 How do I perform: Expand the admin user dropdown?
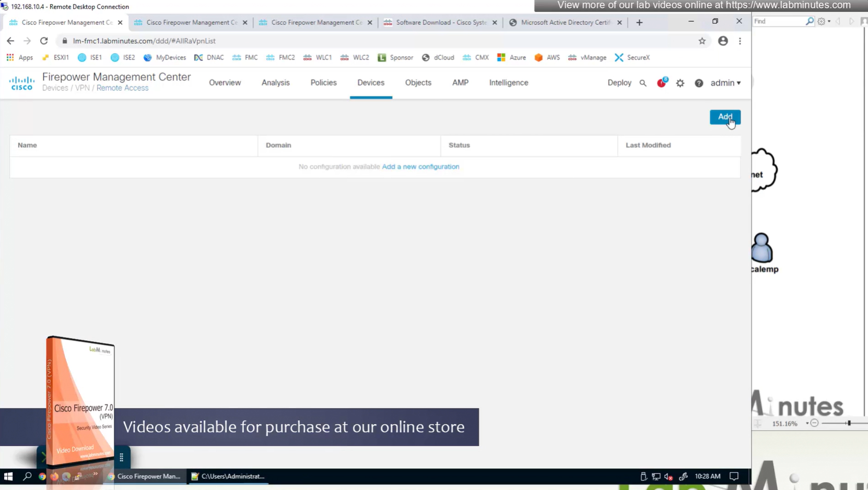coord(725,83)
